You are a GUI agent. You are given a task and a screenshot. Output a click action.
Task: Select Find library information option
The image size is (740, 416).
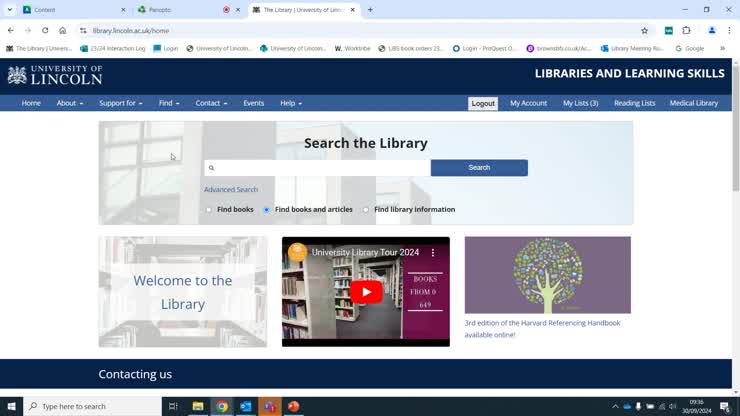[x=366, y=210]
